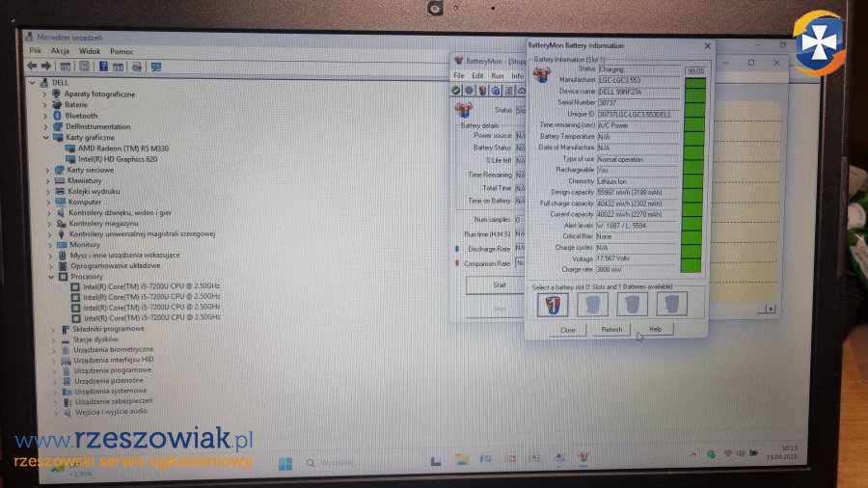Click the Refresh button

click(611, 329)
